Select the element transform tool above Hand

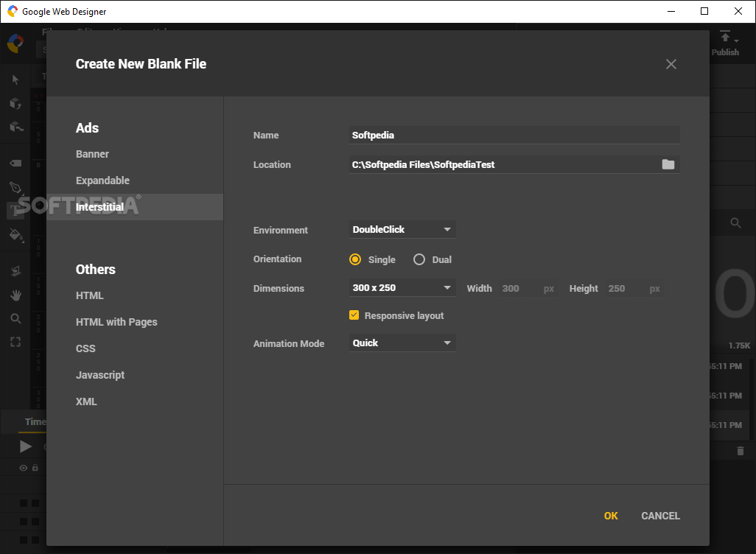(x=15, y=271)
